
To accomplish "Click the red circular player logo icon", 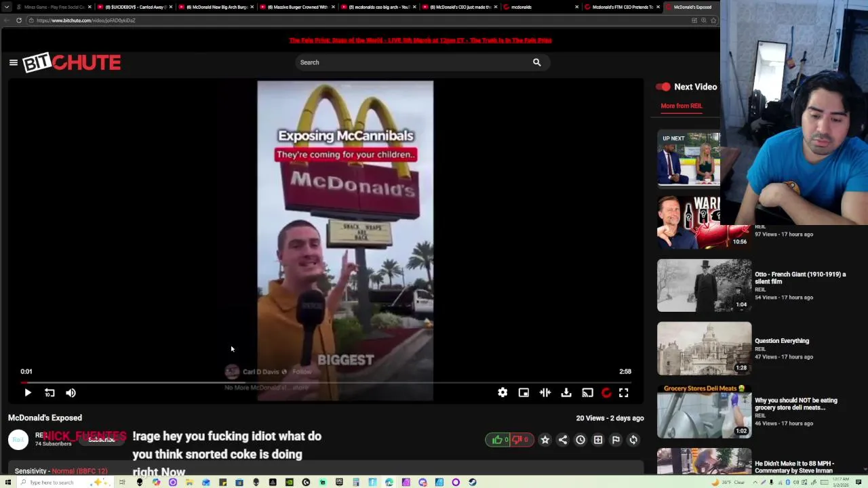I will [606, 392].
